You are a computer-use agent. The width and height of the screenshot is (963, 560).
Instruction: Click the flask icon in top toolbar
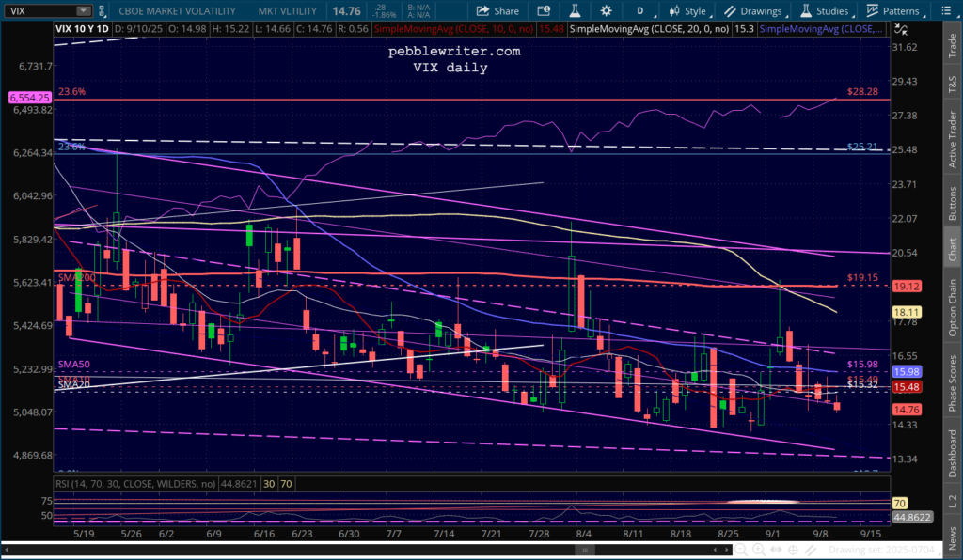(x=575, y=10)
